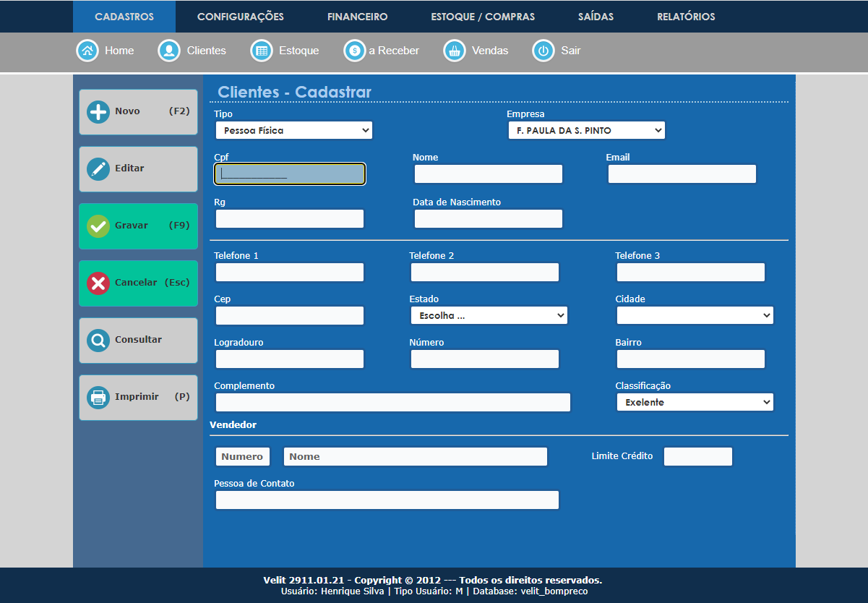Click the Home house icon

(87, 51)
